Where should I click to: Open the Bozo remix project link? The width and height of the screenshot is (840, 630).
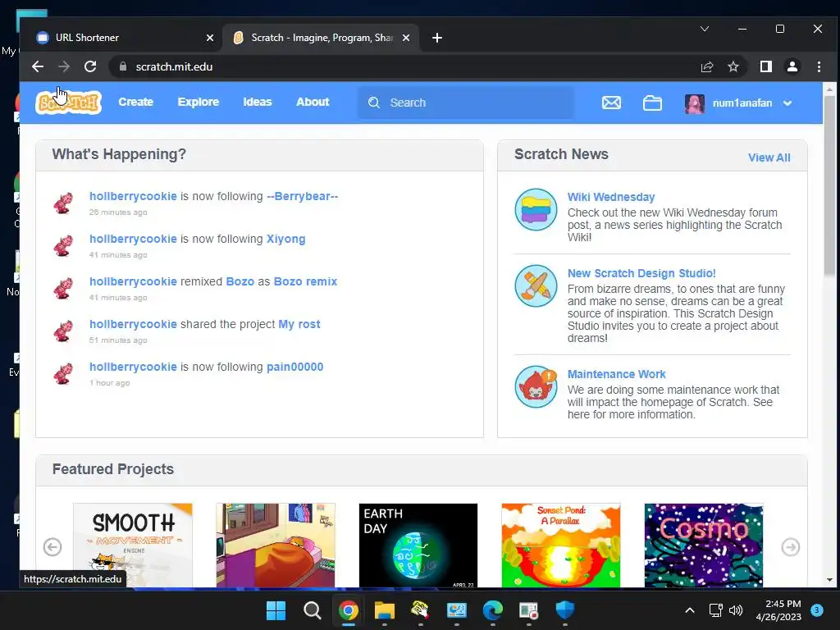coord(305,281)
